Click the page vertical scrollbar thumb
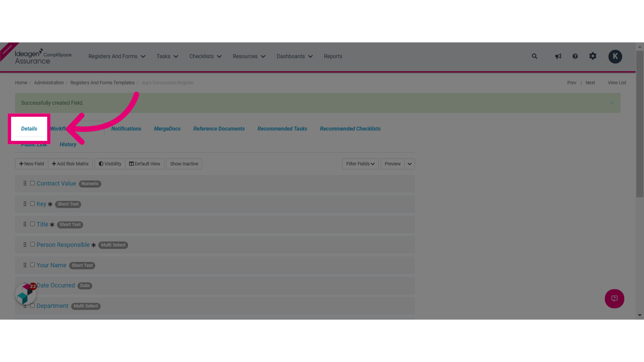 click(x=640, y=124)
